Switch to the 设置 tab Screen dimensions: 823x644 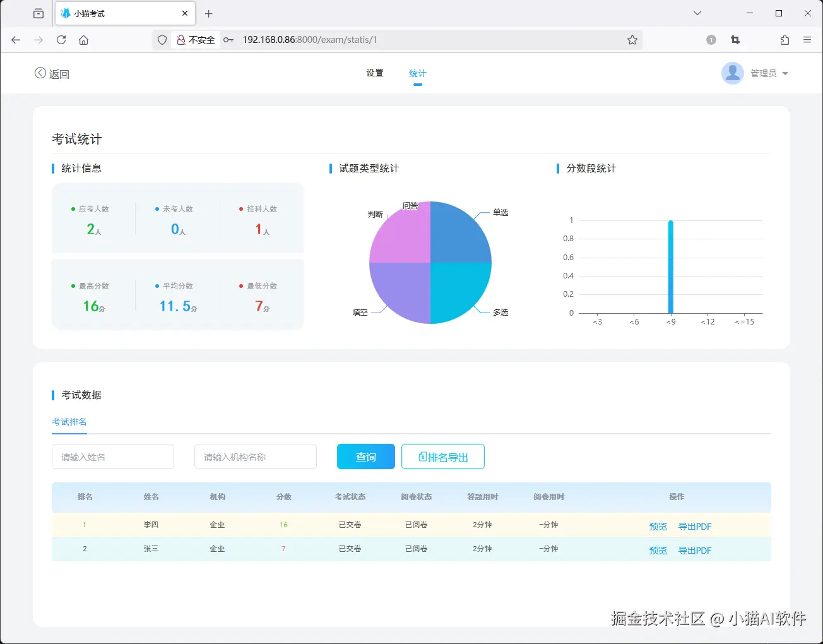[374, 73]
